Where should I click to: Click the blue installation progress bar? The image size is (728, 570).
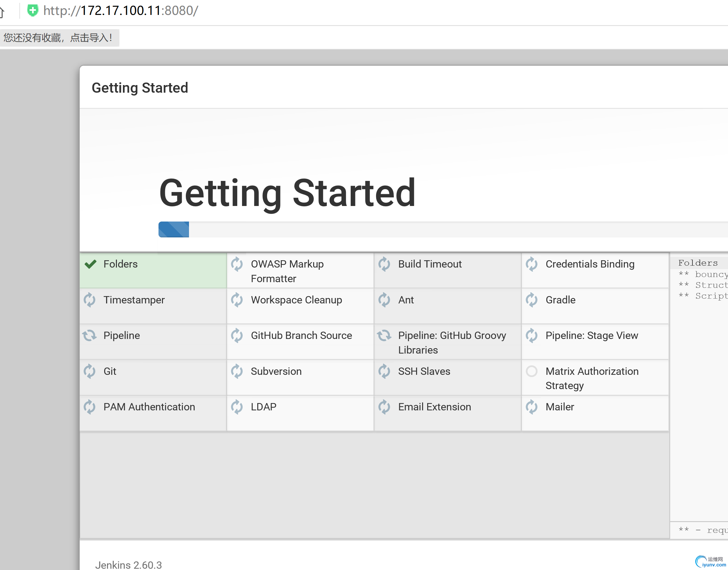[174, 229]
